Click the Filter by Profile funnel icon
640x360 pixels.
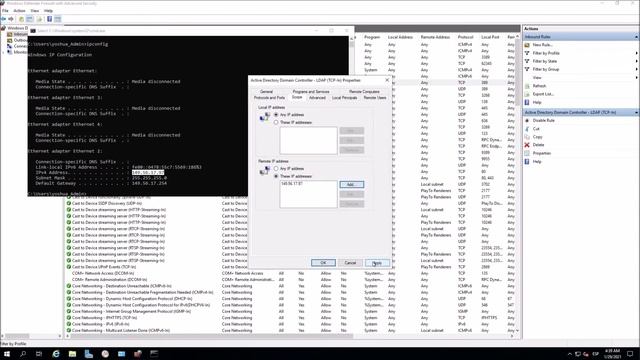527,53
